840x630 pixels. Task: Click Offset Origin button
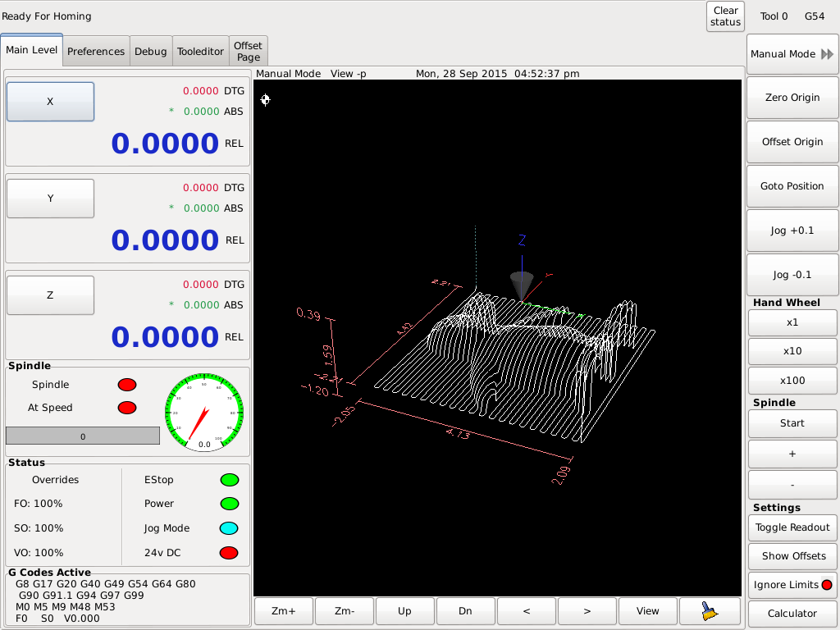(793, 142)
